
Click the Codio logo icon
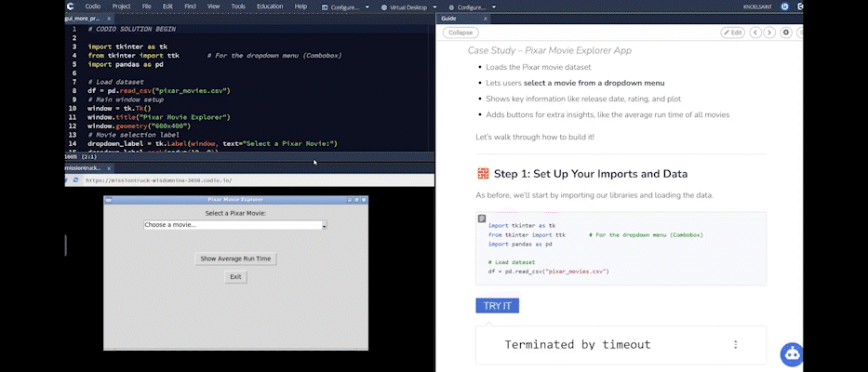(x=70, y=7)
